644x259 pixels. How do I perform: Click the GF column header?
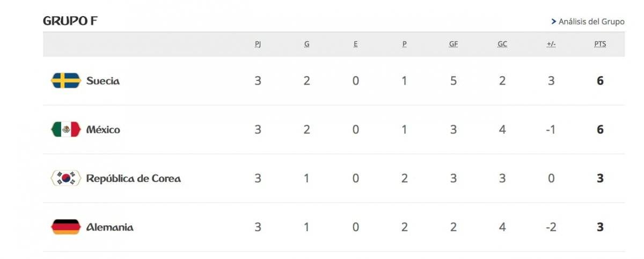point(453,45)
